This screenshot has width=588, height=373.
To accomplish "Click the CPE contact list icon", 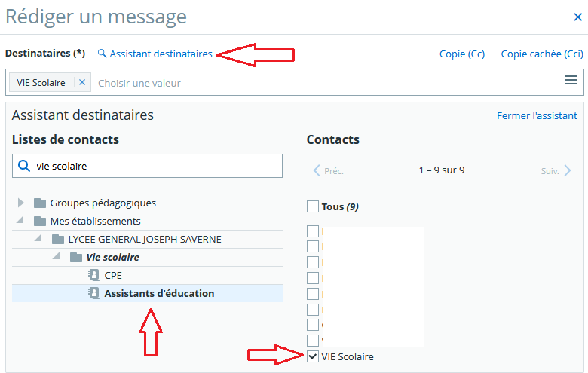I will tap(94, 275).
